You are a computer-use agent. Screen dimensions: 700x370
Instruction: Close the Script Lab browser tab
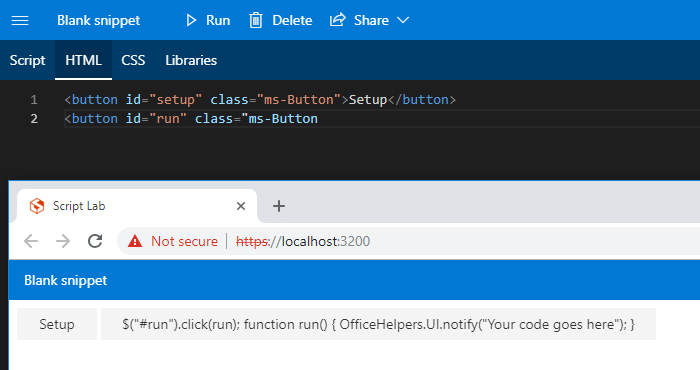[241, 206]
